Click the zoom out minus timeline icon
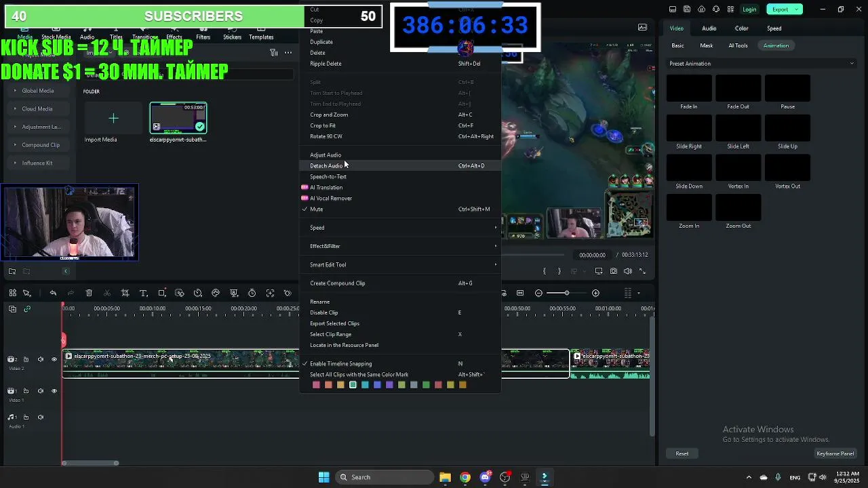Screen dimensions: 868x488 point(538,293)
